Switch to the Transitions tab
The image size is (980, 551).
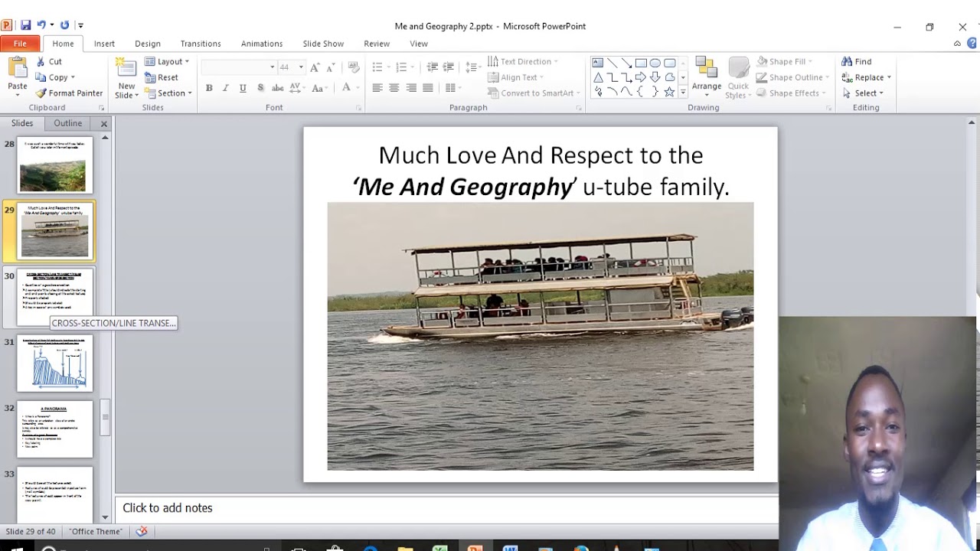201,44
